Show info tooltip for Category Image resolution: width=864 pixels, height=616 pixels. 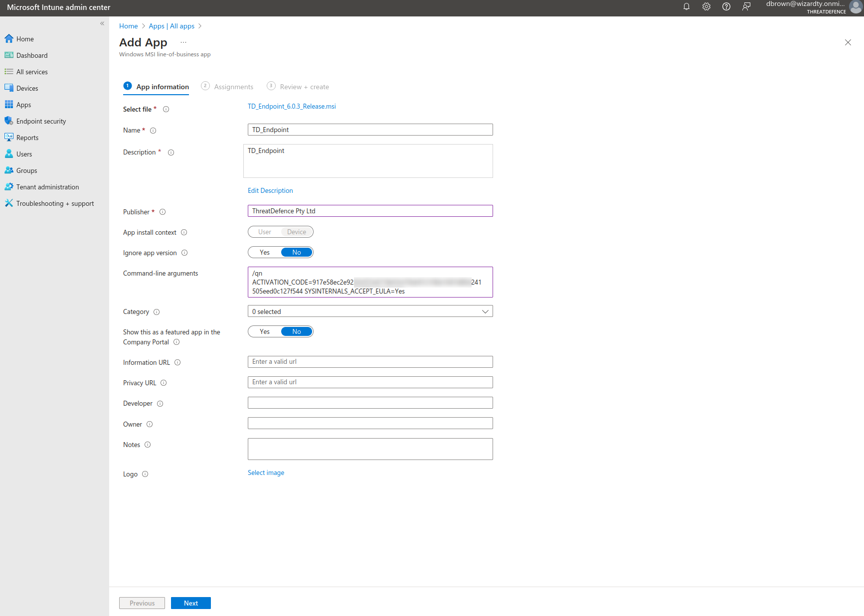pos(157,312)
